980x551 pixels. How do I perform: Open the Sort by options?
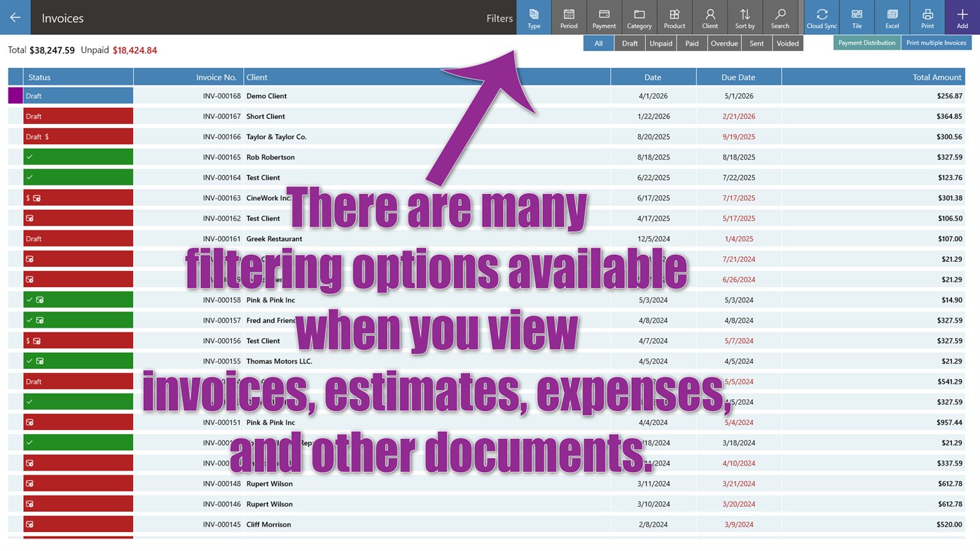pos(744,17)
